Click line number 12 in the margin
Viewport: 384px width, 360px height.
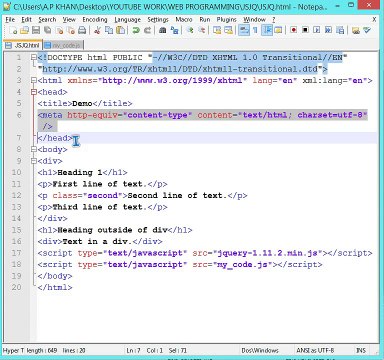(x=17, y=195)
